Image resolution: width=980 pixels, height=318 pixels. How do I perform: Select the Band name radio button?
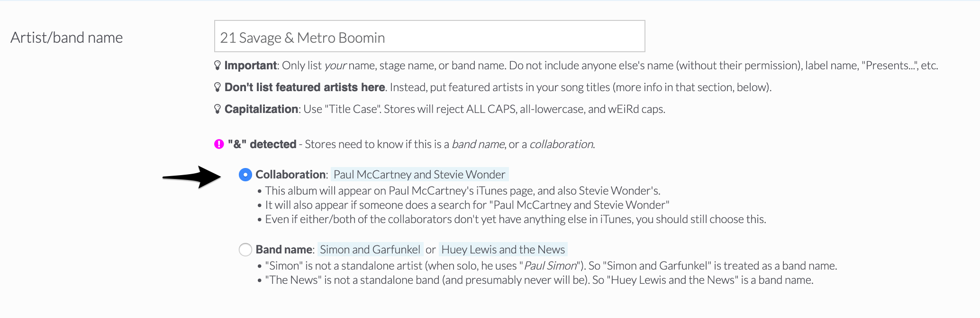(x=245, y=250)
